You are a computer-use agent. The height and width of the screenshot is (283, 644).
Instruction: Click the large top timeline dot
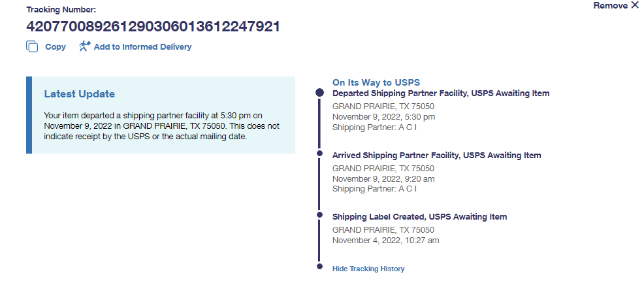coord(319,93)
